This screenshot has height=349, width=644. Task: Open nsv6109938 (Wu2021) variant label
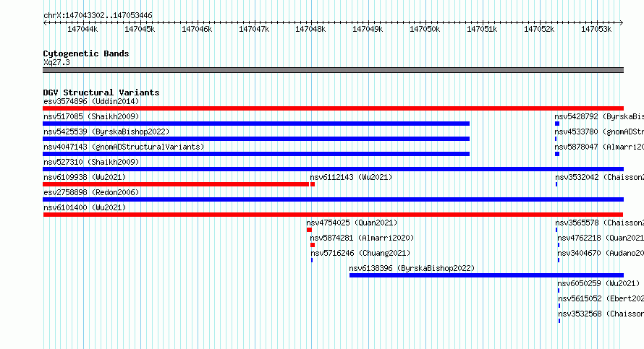pyautogui.click(x=85, y=177)
